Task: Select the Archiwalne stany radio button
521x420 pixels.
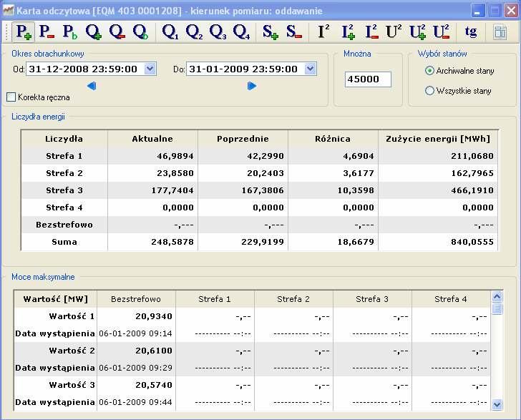Action: click(x=429, y=70)
